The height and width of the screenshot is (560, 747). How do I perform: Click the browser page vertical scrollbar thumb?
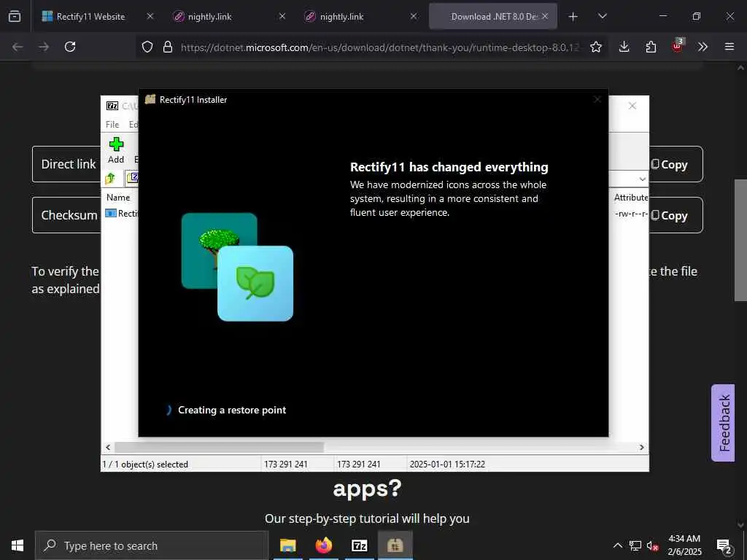point(740,240)
